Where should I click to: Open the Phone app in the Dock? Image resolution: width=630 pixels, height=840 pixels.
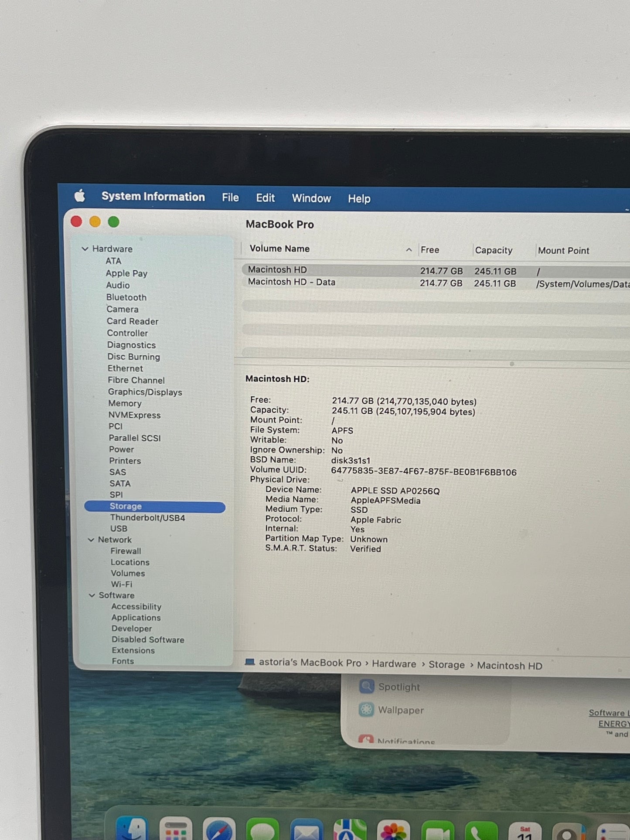click(481, 831)
